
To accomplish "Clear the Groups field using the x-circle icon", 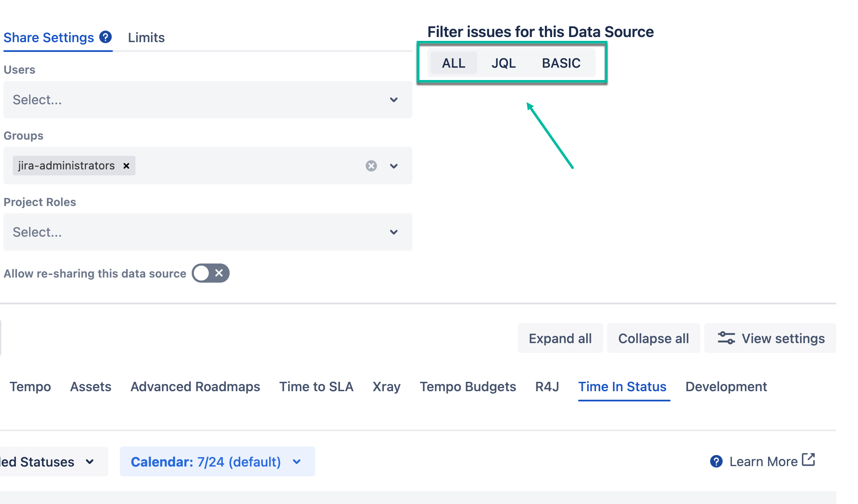I will pos(371,166).
